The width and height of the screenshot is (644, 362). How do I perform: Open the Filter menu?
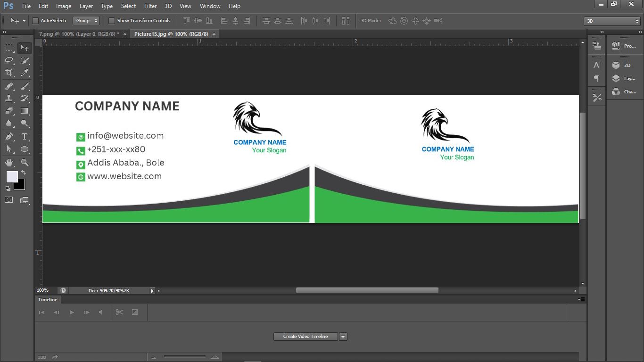pos(150,6)
